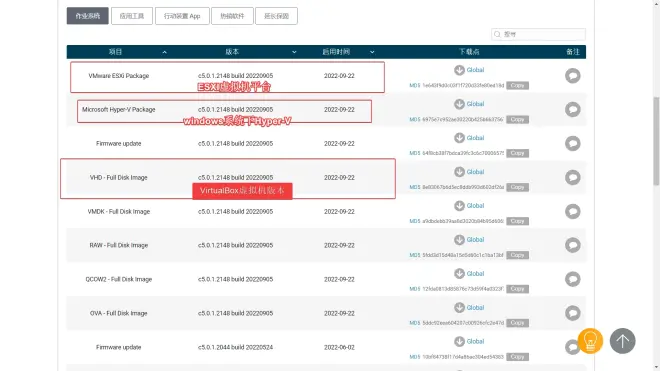Click Global link for RAW - Full Disk Image
Image resolution: width=660 pixels, height=371 pixels.
click(475, 240)
